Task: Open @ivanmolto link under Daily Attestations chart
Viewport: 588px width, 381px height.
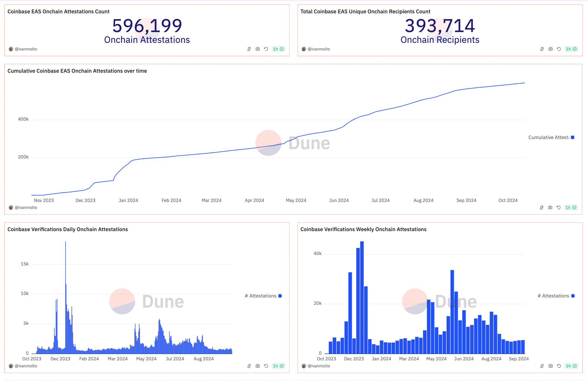Action: pos(26,366)
